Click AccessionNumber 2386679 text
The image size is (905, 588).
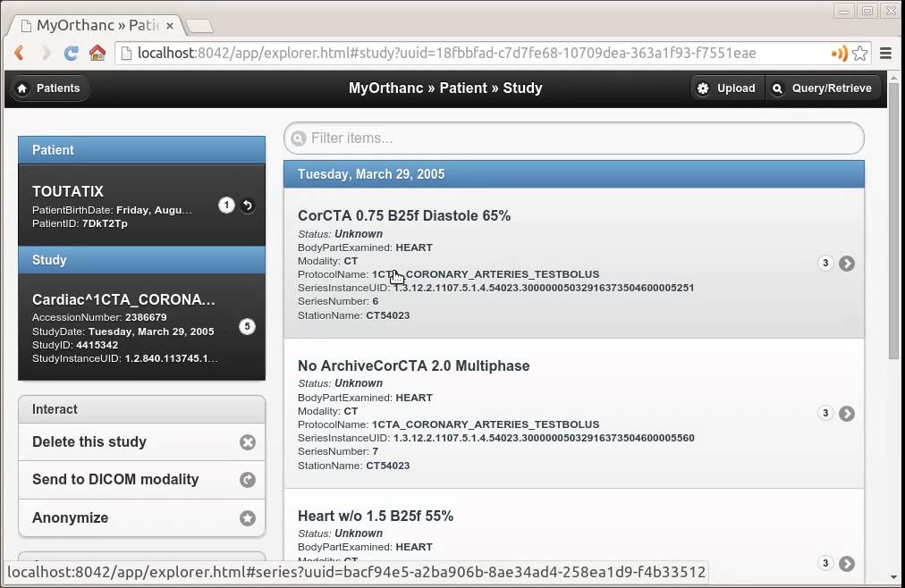[99, 317]
